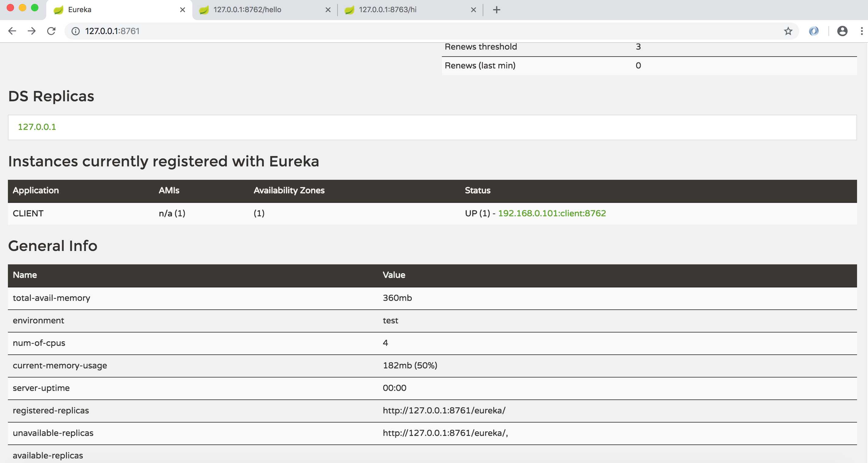Open the Chrome three-dot menu

(x=862, y=31)
